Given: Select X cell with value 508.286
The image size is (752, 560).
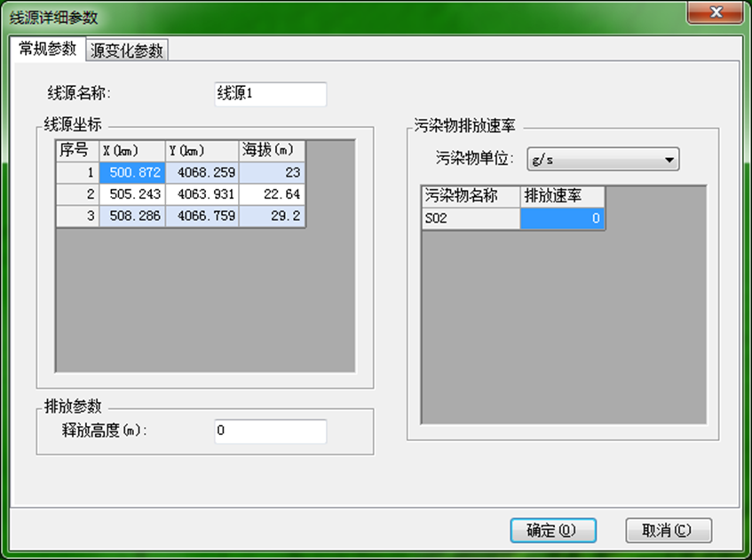Looking at the screenshot, I should click(x=131, y=216).
